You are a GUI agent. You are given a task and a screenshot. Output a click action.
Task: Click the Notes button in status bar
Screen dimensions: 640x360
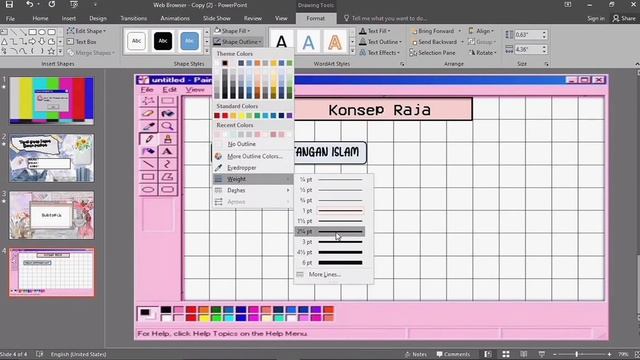416,354
